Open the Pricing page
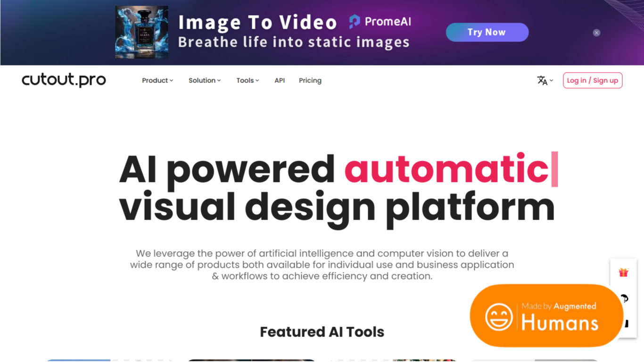 point(310,81)
